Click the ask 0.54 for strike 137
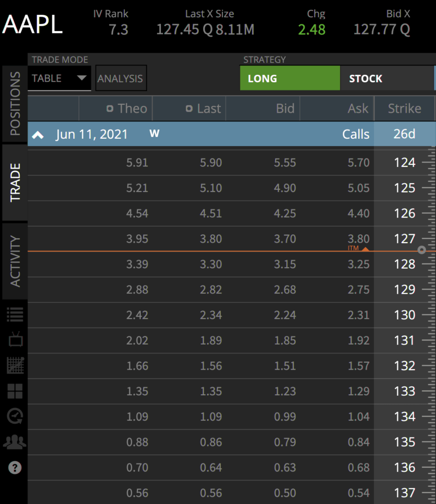This screenshot has width=436, height=504. point(359,493)
